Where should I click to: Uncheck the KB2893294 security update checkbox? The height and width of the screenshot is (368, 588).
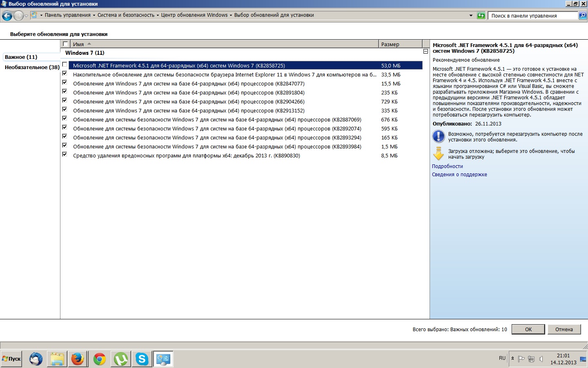coord(65,137)
